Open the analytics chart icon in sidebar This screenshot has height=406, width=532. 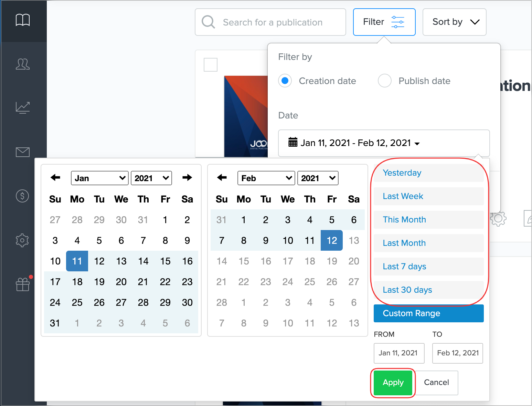coord(23,107)
